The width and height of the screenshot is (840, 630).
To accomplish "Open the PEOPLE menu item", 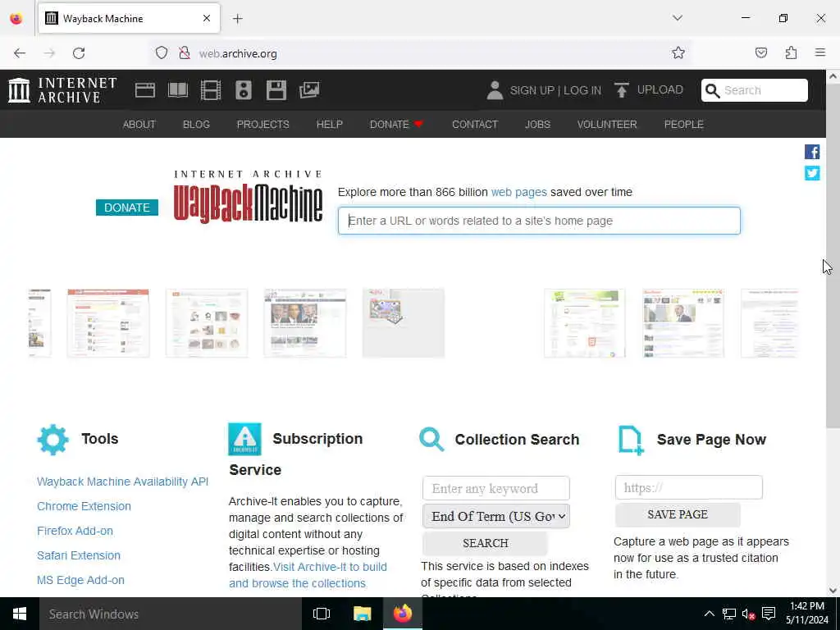I will tap(683, 125).
